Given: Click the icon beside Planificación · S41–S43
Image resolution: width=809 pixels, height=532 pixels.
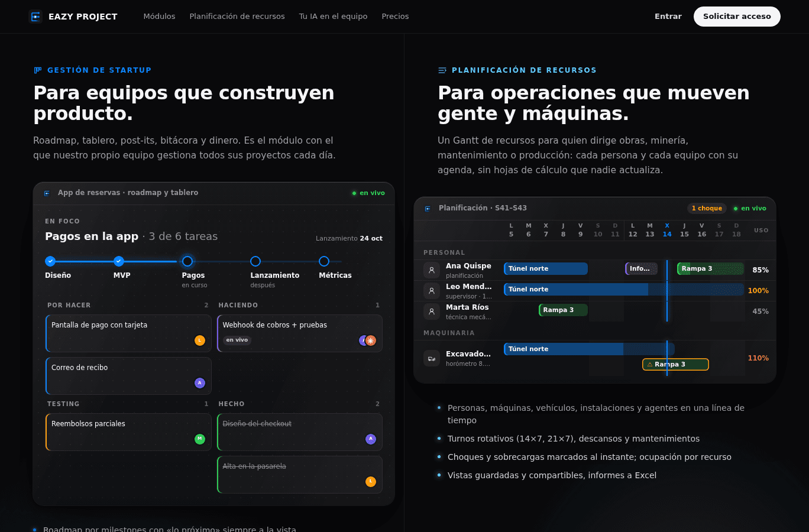Looking at the screenshot, I should click(x=428, y=209).
